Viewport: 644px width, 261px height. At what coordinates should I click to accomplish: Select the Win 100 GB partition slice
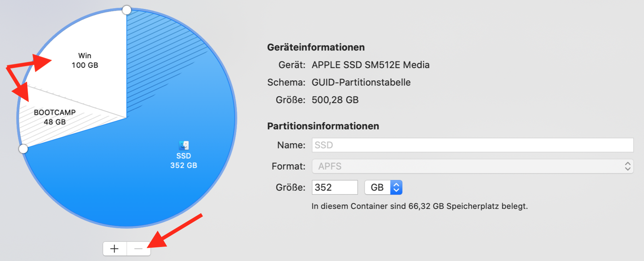[x=85, y=60]
